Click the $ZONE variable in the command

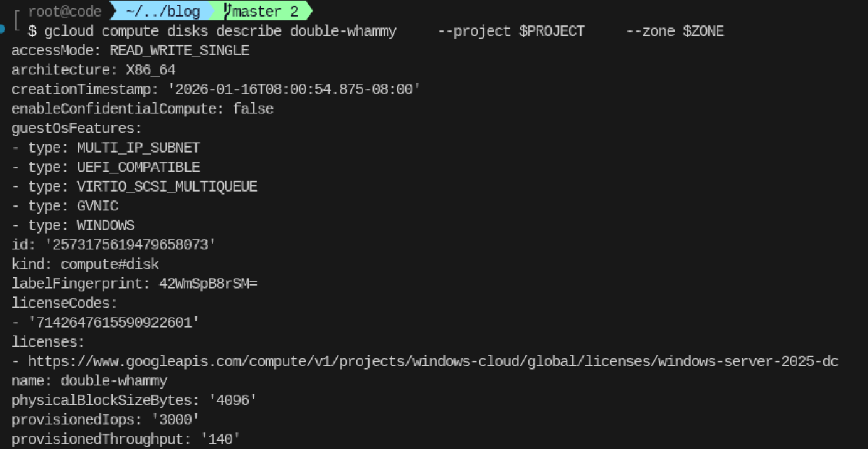click(703, 31)
